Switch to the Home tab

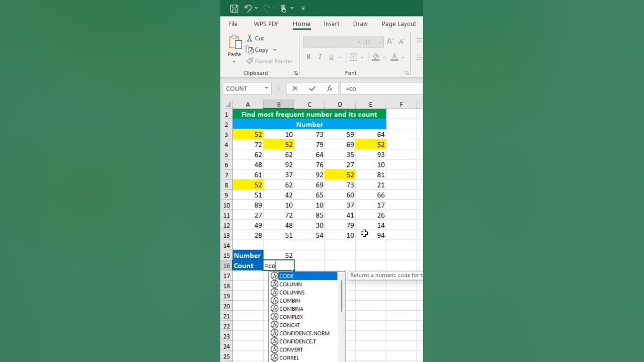[x=301, y=24]
